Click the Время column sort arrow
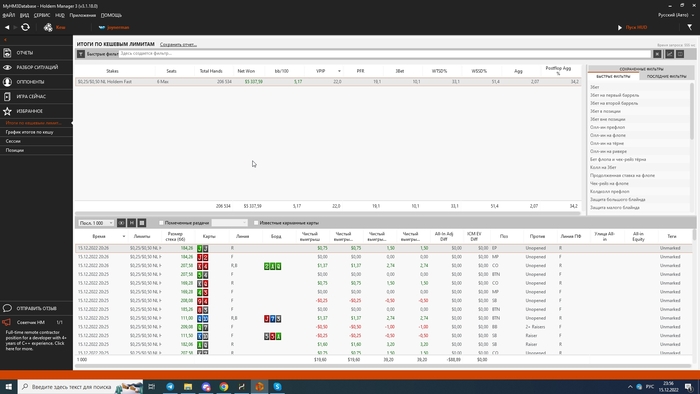The image size is (700, 394). [124, 236]
